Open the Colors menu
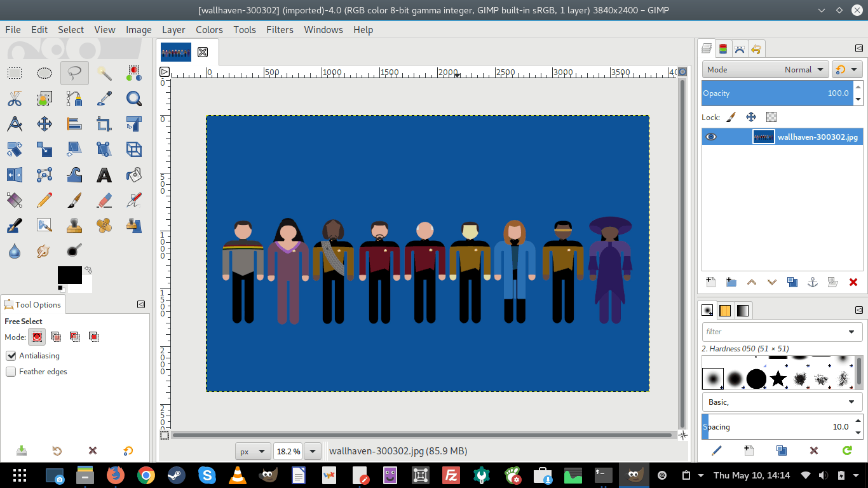The width and height of the screenshot is (868, 488). coord(209,30)
